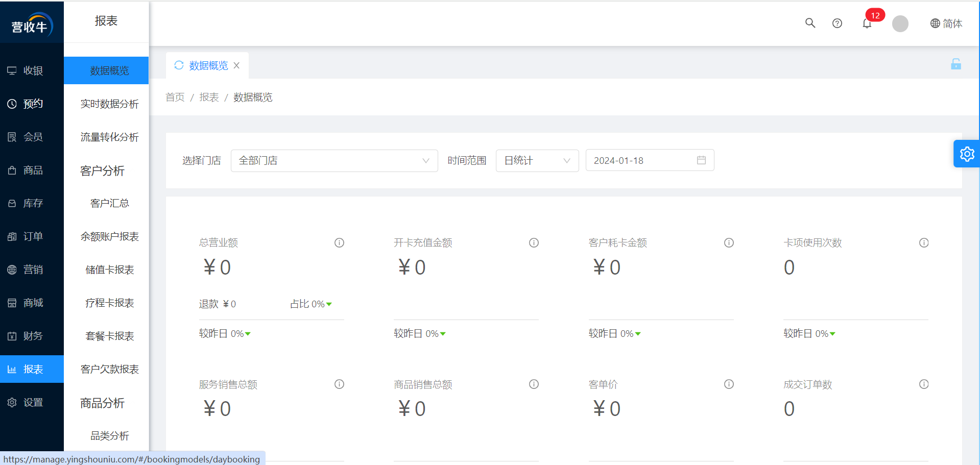Open 流量转化分析 report
This screenshot has width=980, height=465.
(x=106, y=137)
